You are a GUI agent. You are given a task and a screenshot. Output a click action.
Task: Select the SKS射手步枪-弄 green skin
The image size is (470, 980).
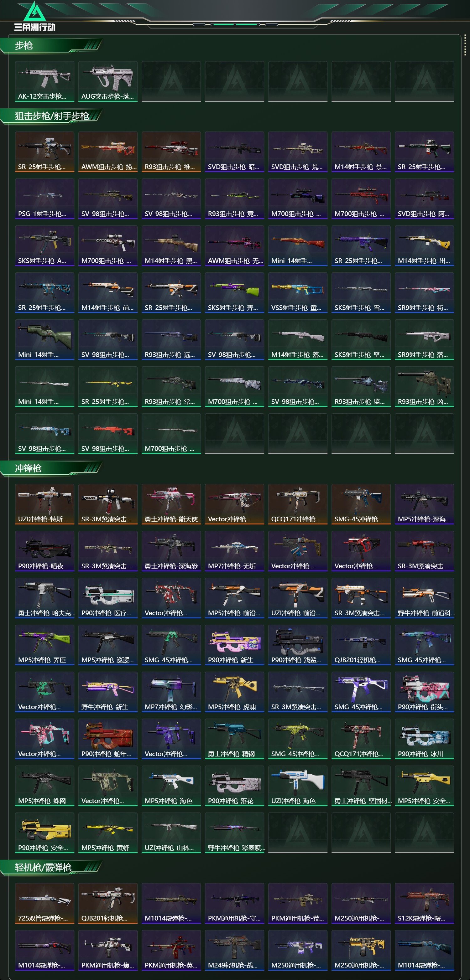click(x=234, y=292)
